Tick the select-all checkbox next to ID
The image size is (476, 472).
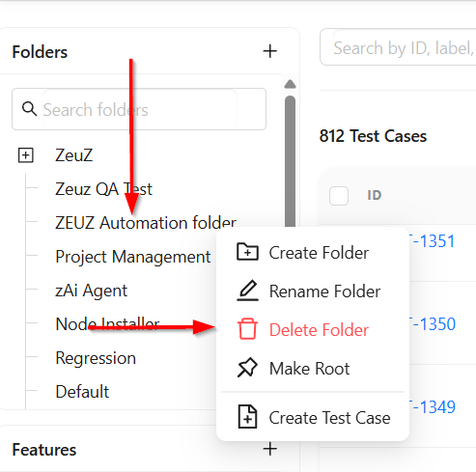tap(339, 195)
